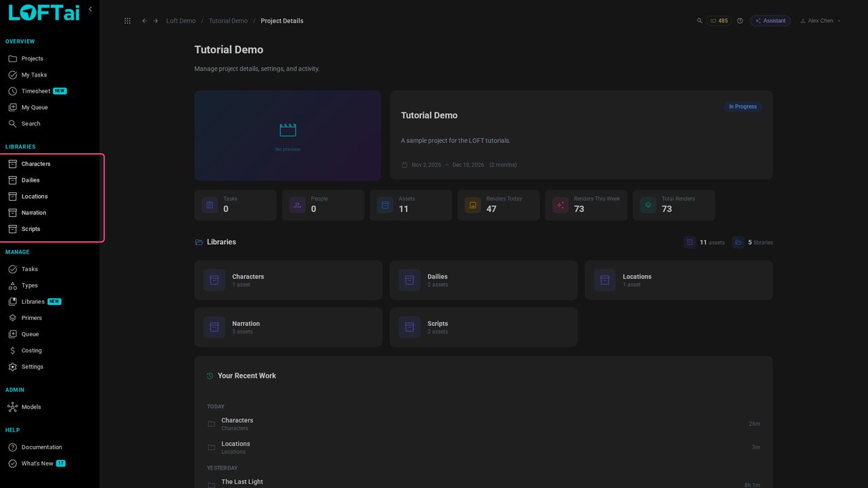Screen dimensions: 868x488
Task: Open Locations in Your Recent Work
Action: point(483,447)
